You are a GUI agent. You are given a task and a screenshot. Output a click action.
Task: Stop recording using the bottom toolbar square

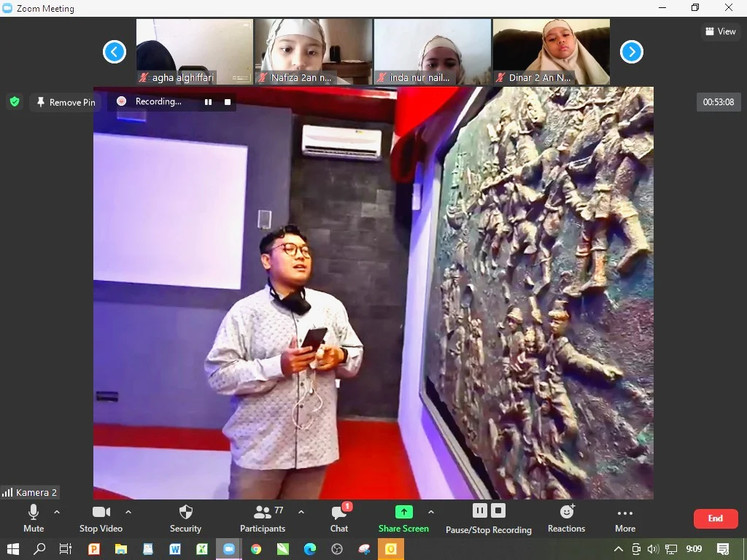click(x=498, y=510)
